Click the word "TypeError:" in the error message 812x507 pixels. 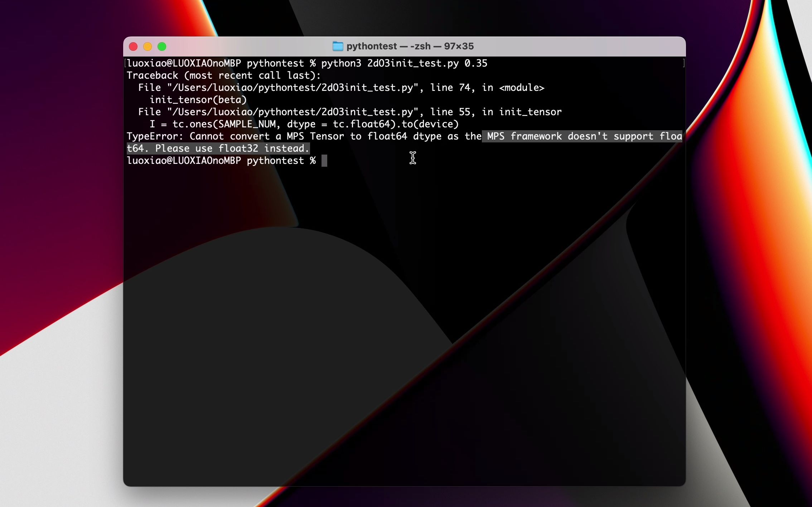point(155,136)
